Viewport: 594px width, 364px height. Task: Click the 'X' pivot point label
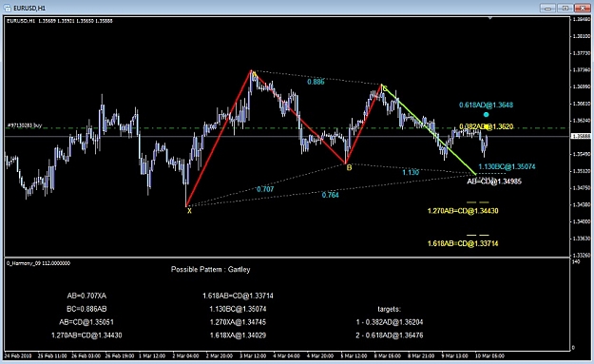[189, 211]
